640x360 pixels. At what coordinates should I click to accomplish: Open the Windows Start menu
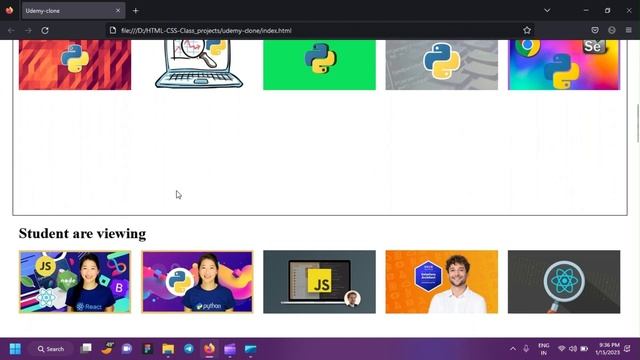(15, 349)
